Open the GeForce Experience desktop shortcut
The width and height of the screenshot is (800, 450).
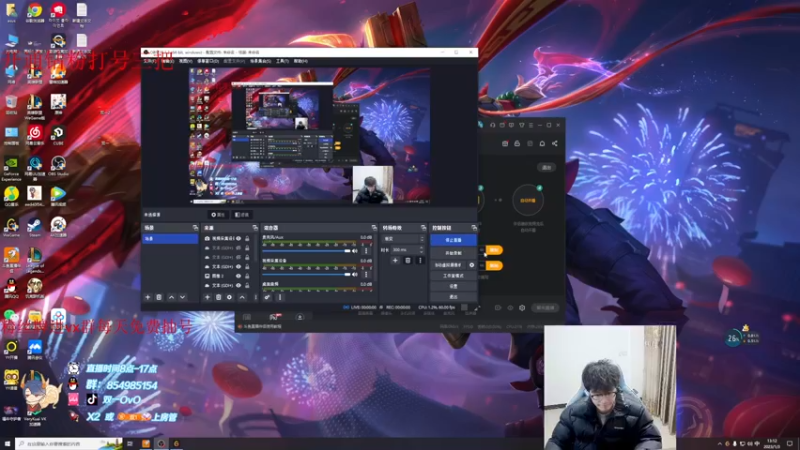[11, 168]
